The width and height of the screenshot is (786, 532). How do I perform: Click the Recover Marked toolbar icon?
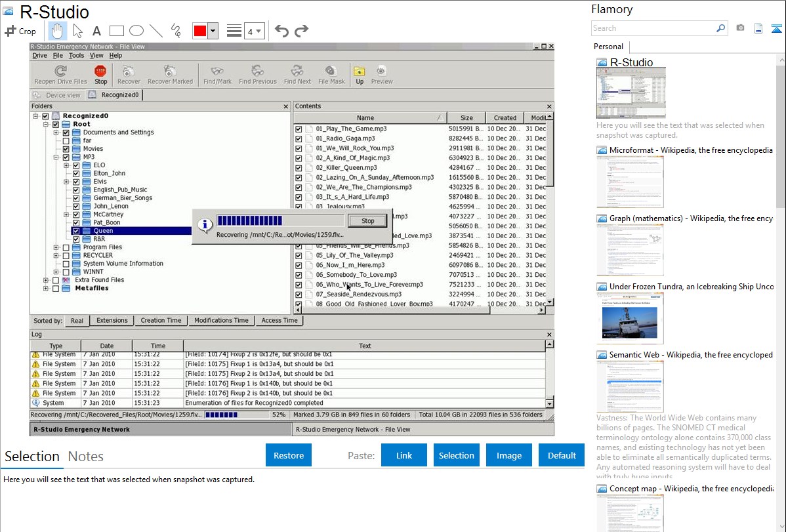click(170, 75)
